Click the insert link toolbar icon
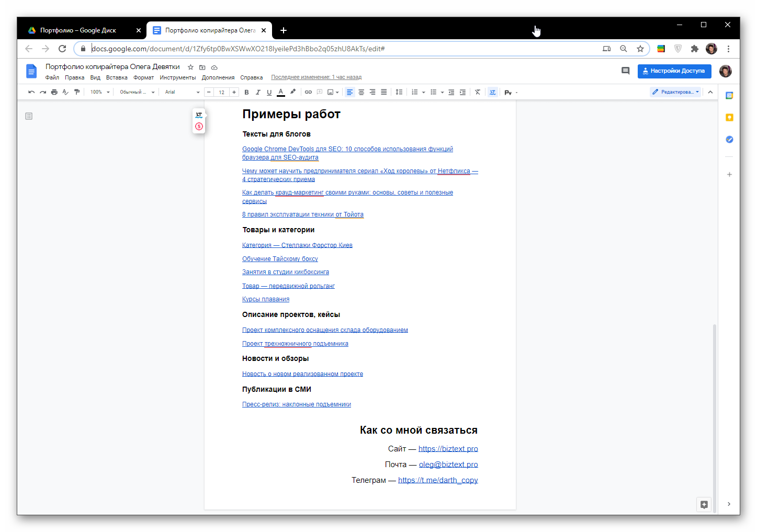 point(308,92)
